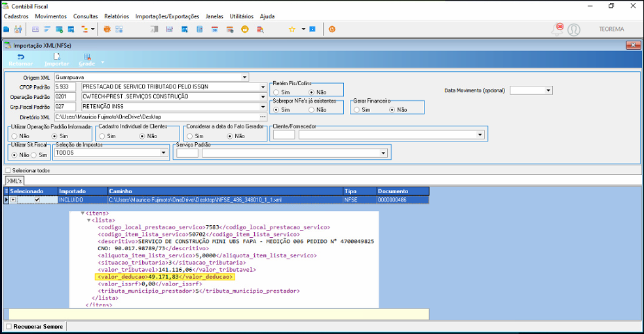Open the Consultas menu
Screen dimensions: 644x334
pos(85,16)
